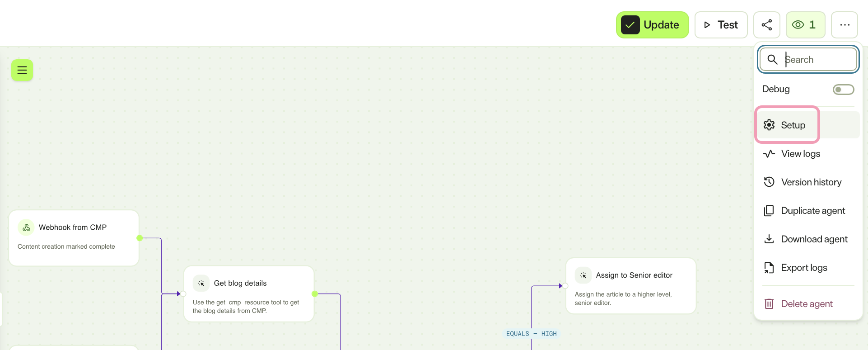Click the magnifier search icon
Viewport: 868px width, 350px height.
772,60
